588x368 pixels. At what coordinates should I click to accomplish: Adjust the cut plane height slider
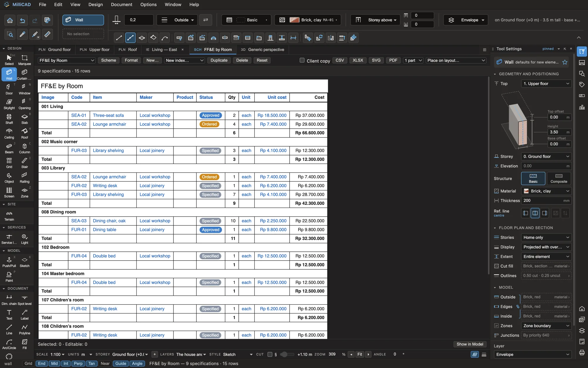click(x=287, y=354)
